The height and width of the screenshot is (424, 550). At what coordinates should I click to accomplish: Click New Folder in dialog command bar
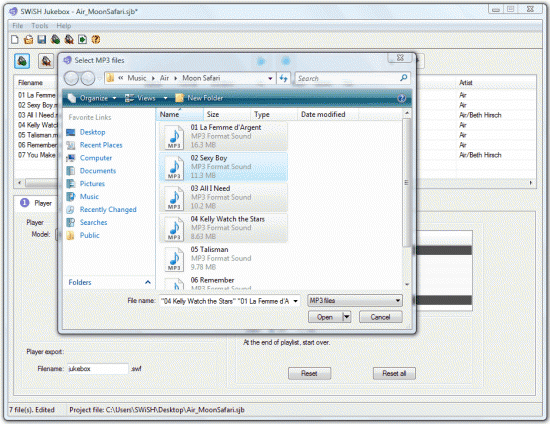tap(199, 98)
